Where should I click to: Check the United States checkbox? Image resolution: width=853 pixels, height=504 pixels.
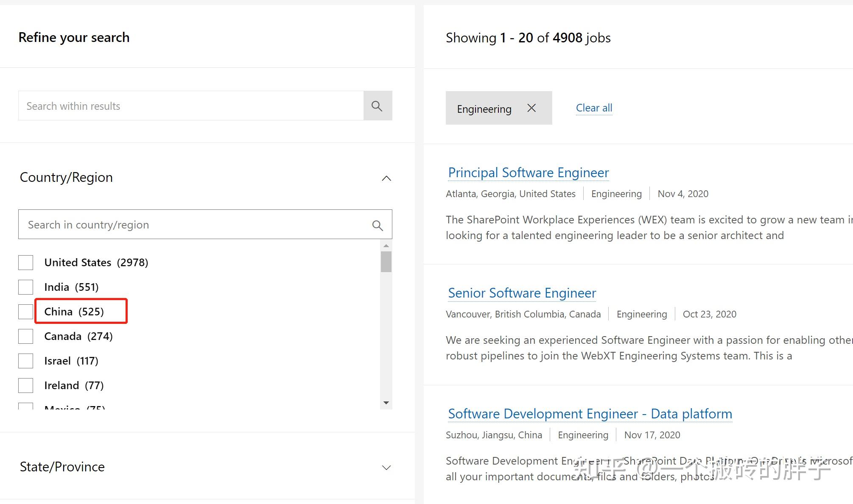pos(26,263)
